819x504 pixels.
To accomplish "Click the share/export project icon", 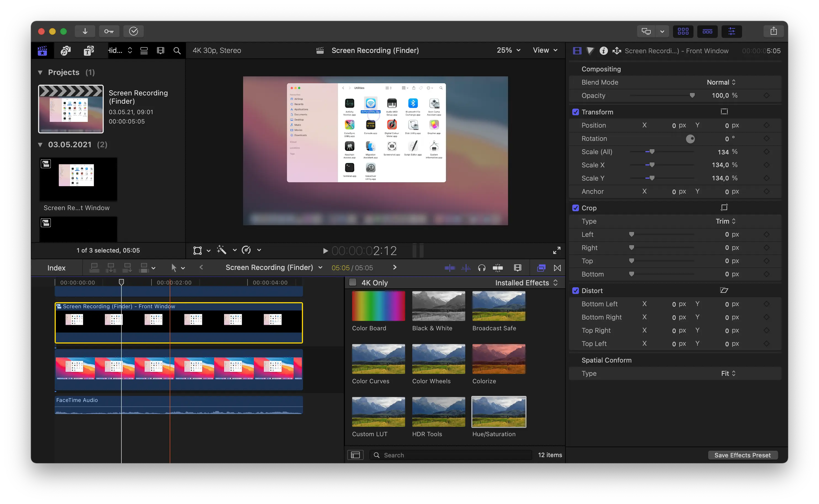I will click(773, 31).
